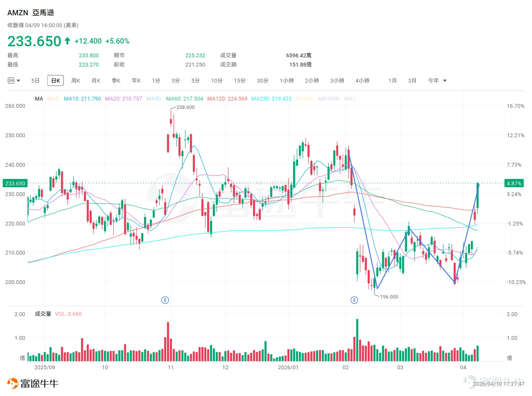532x396 pixels.
Task: Toggle the MA50 indicator label
Action: click(x=154, y=99)
